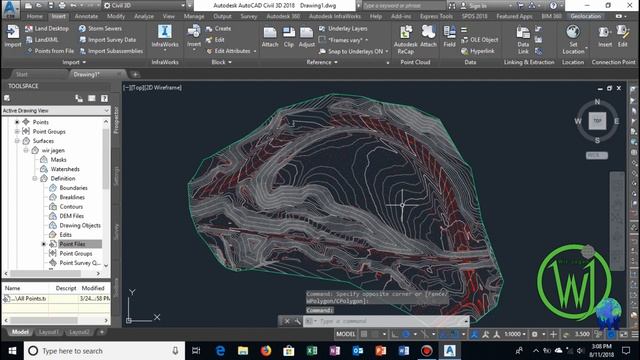Open Autodesk ReCap
The height and width of the screenshot is (360, 640).
(405, 39)
